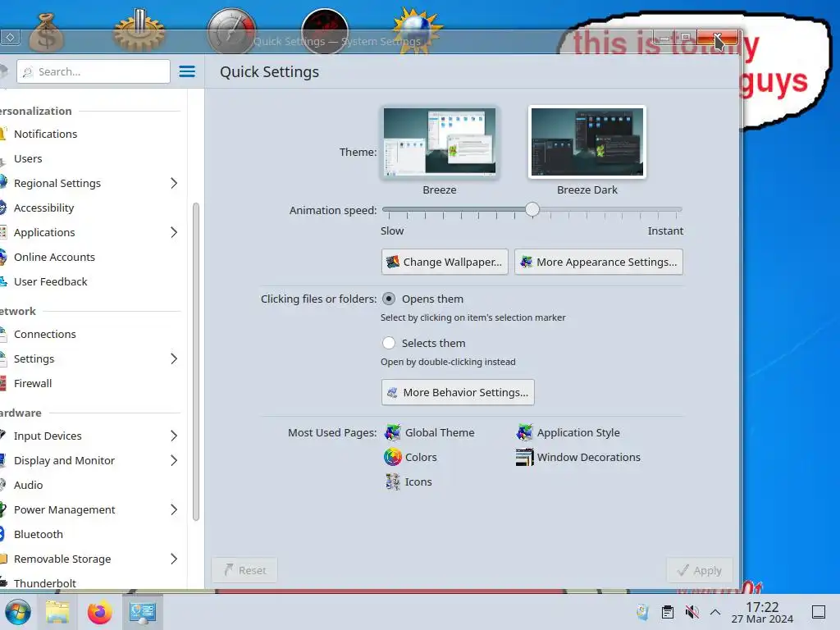The image size is (840, 630).
Task: Click the animation speed slider handle
Action: (532, 209)
